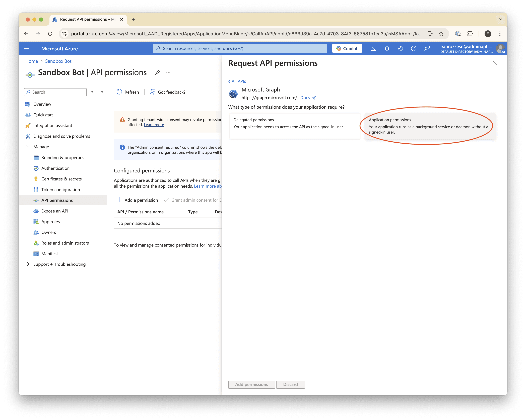Open the notifications bell
This screenshot has height=420, width=526.
point(387,49)
